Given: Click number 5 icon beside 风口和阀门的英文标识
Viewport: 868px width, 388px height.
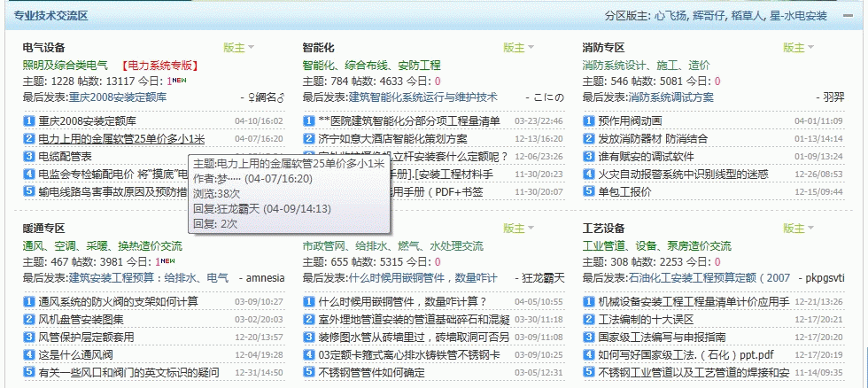Looking at the screenshot, I should (29, 372).
